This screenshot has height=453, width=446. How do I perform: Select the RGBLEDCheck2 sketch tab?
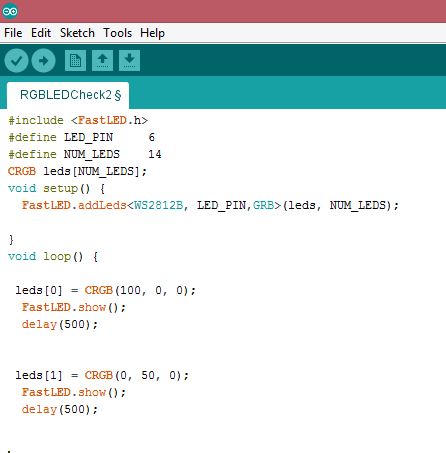point(68,95)
